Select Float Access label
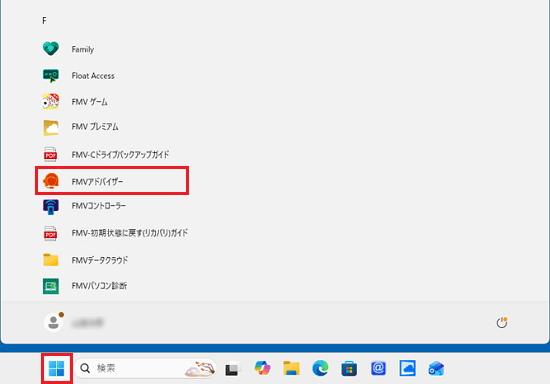Image resolution: width=550 pixels, height=384 pixels. coord(93,76)
